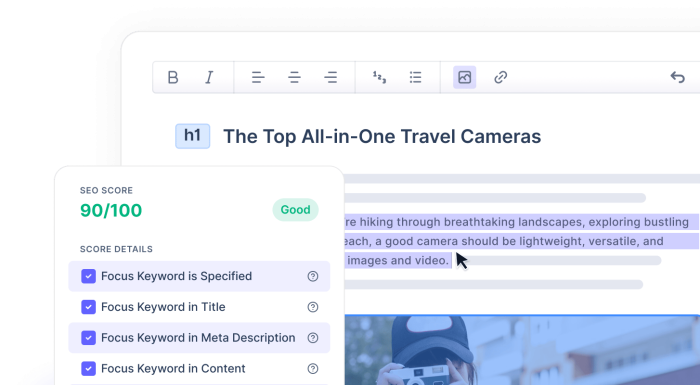700x385 pixels.
Task: Toggle bold formatting in the toolbar
Action: coord(173,77)
